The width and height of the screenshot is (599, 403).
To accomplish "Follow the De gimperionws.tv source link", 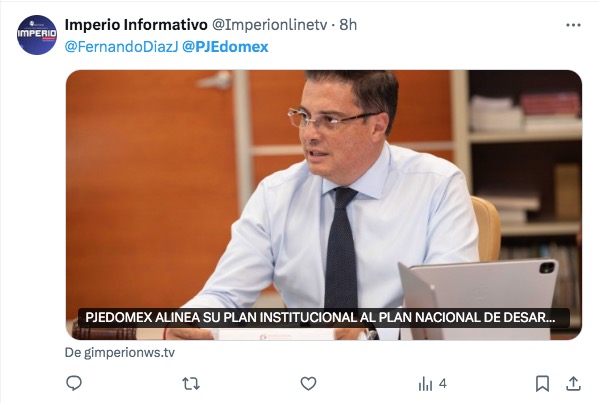I will (x=120, y=352).
